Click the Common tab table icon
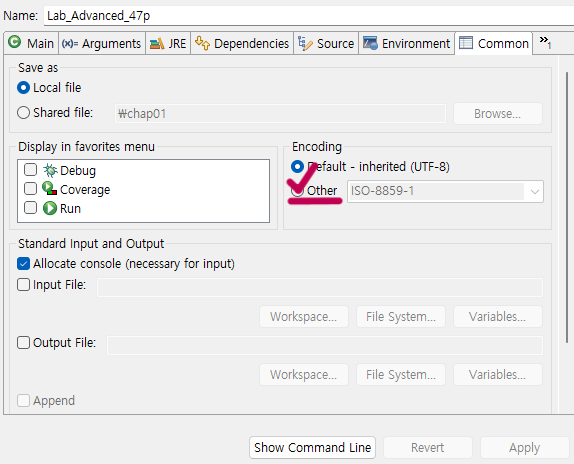Viewport: 574px width, 464px height. click(466, 43)
